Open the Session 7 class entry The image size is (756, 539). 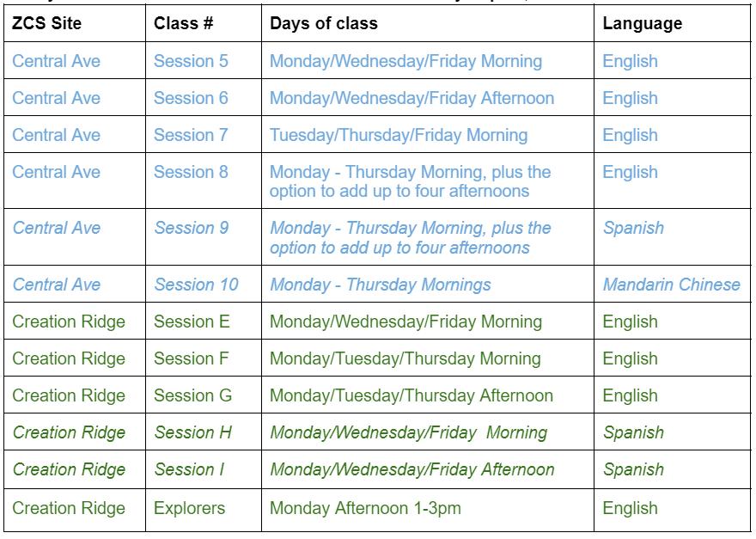click(191, 135)
